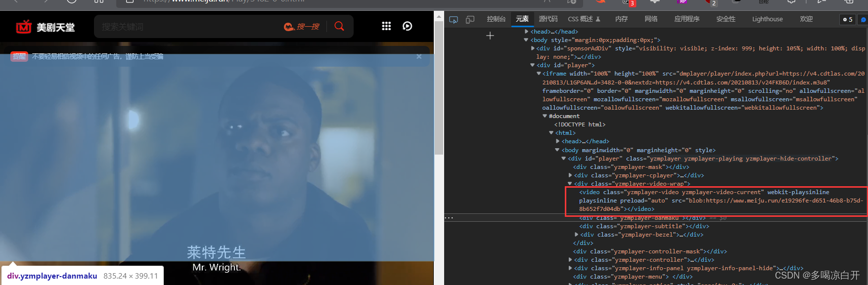This screenshot has width=868, height=285.
Task: Activate the DevTools element inspector picker icon
Action: pos(454,19)
